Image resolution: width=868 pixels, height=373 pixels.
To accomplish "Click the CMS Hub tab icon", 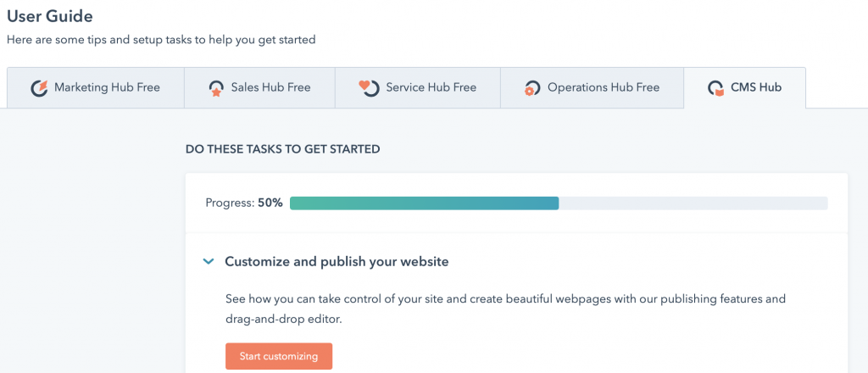I will tap(716, 87).
